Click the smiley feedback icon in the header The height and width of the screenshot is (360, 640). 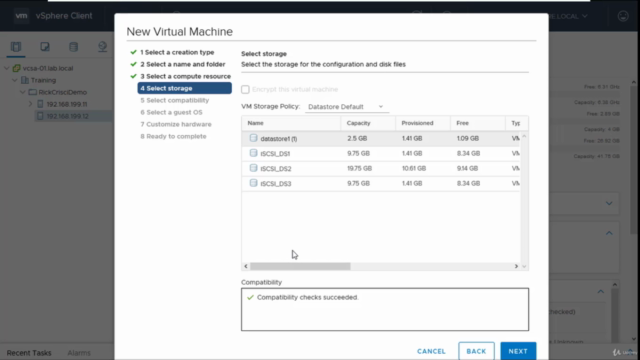(623, 16)
